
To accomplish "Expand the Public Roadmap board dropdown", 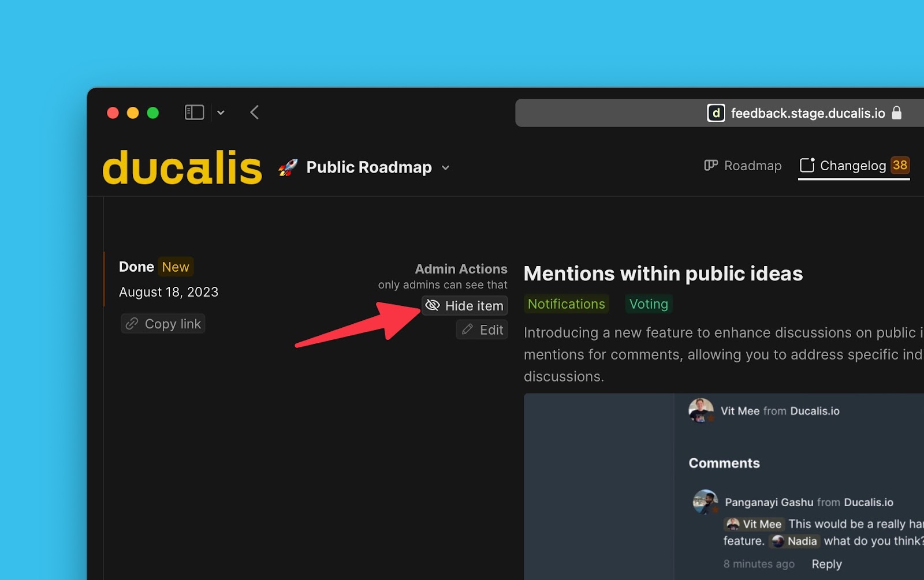I will pyautogui.click(x=445, y=168).
